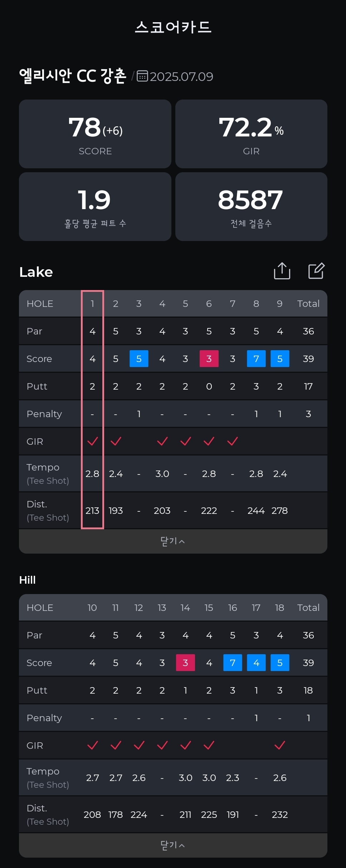Tap the 278 tee shot distance on hole 9
This screenshot has width=346, height=868.
coord(279,511)
